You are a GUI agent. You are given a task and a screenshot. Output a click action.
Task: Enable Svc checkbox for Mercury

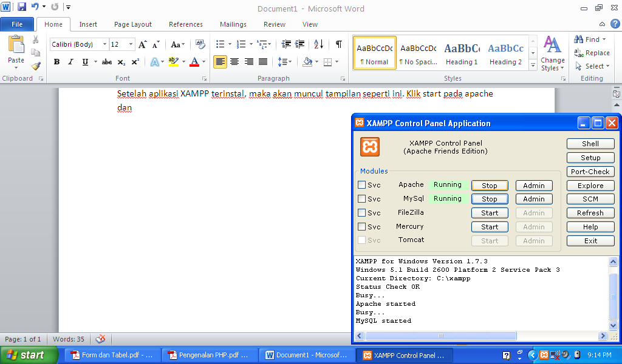pos(361,226)
